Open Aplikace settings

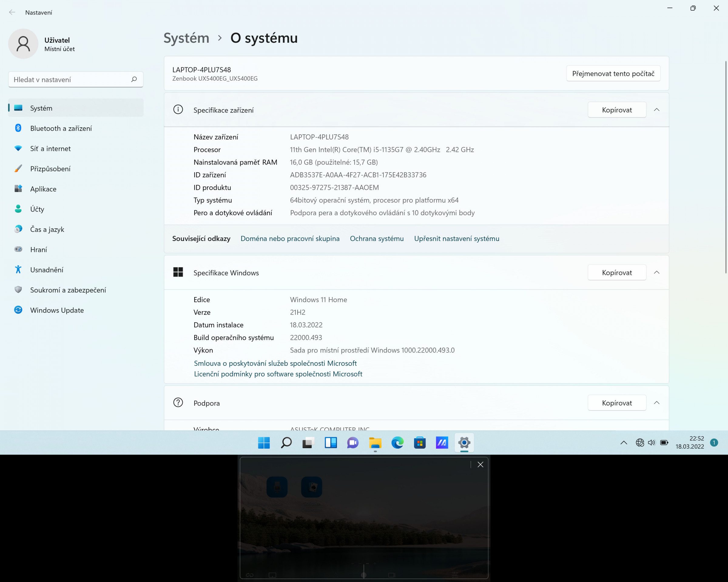pyautogui.click(x=76, y=189)
